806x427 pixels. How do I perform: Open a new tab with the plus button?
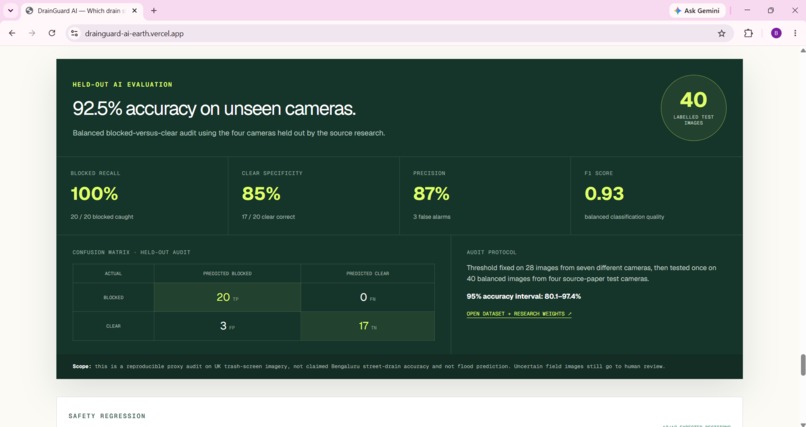tap(154, 10)
